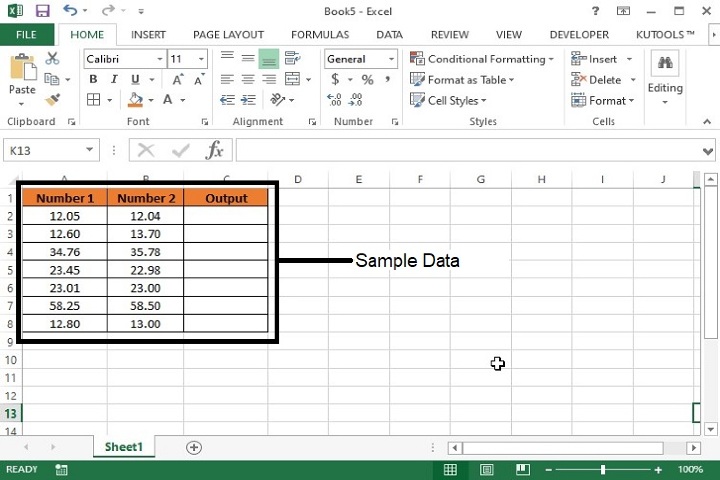Decrease the font size

[x=199, y=79]
